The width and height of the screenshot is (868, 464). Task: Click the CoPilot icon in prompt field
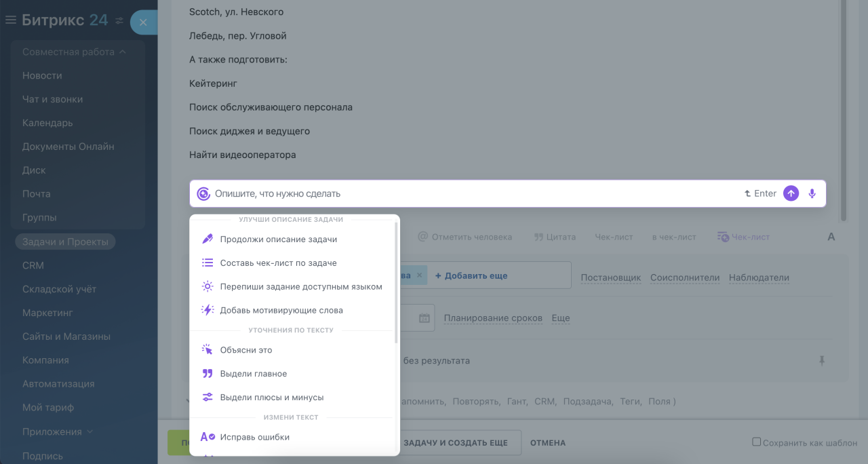[x=203, y=193]
